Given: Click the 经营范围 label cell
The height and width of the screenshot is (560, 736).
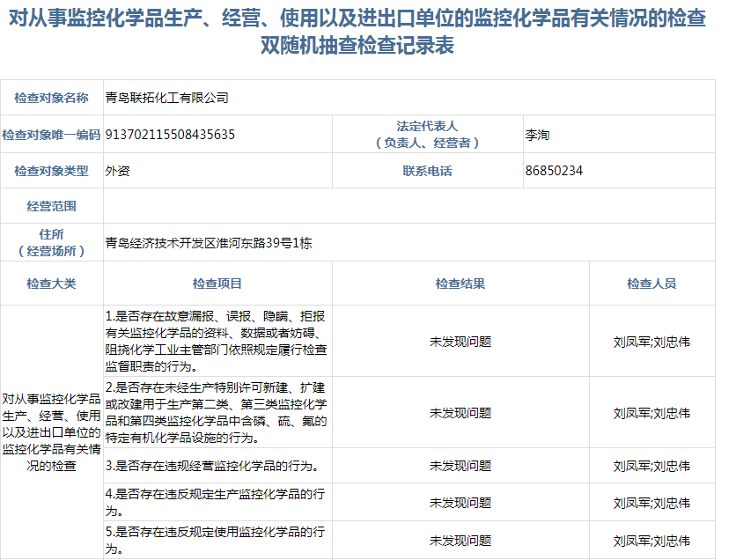Looking at the screenshot, I should [52, 206].
